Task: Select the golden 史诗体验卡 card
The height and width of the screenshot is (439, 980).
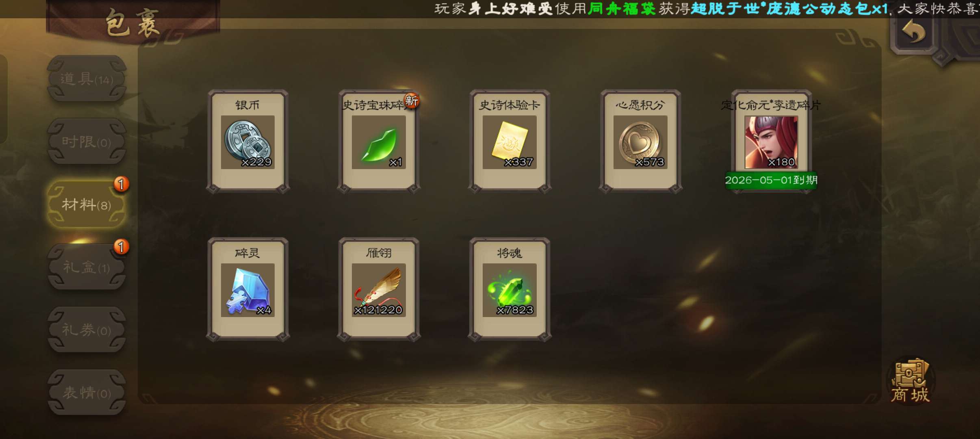Action: (x=510, y=141)
